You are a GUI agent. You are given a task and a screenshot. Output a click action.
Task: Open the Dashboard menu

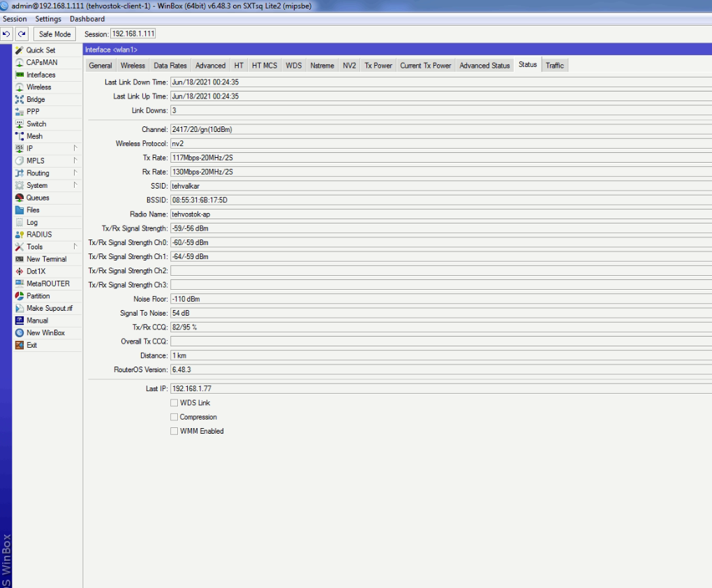point(87,19)
